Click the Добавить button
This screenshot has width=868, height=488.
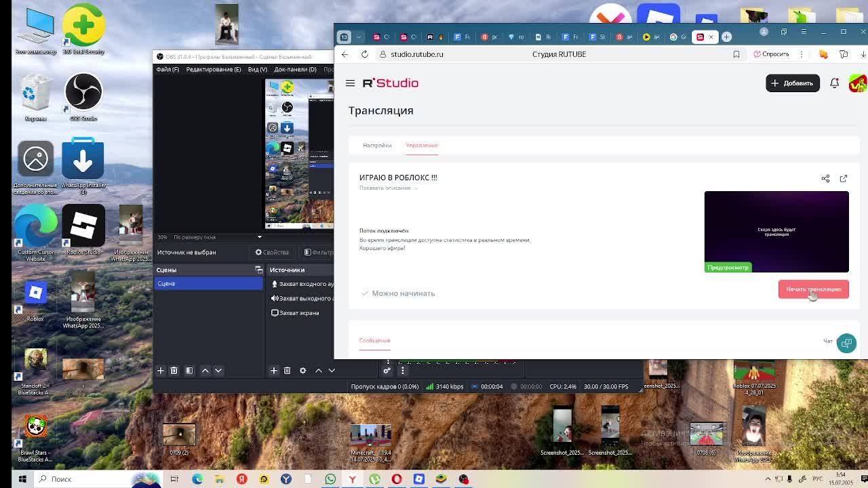[792, 83]
